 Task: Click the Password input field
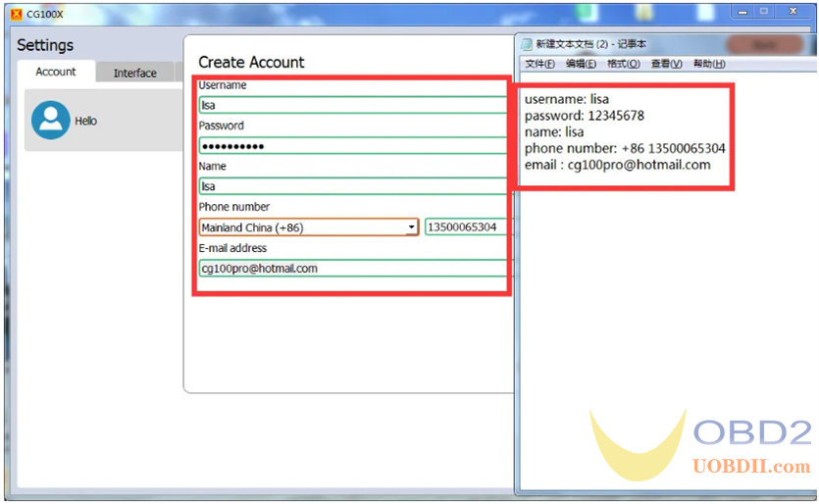pyautogui.click(x=353, y=145)
